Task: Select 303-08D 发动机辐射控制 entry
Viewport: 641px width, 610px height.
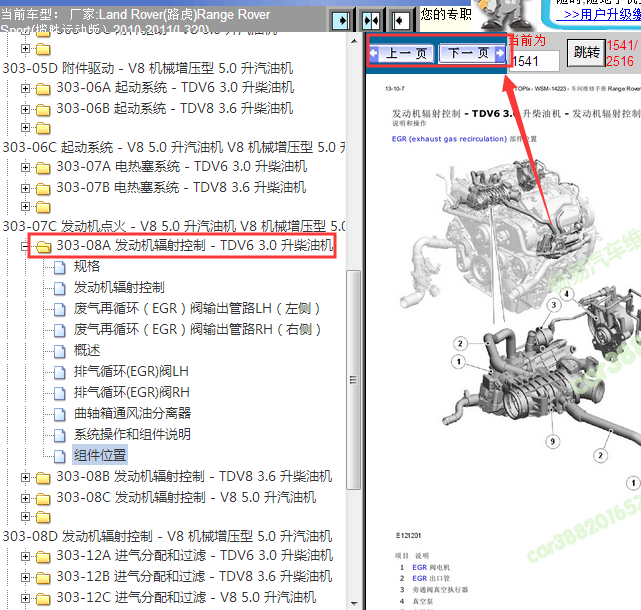Action: coord(168,536)
